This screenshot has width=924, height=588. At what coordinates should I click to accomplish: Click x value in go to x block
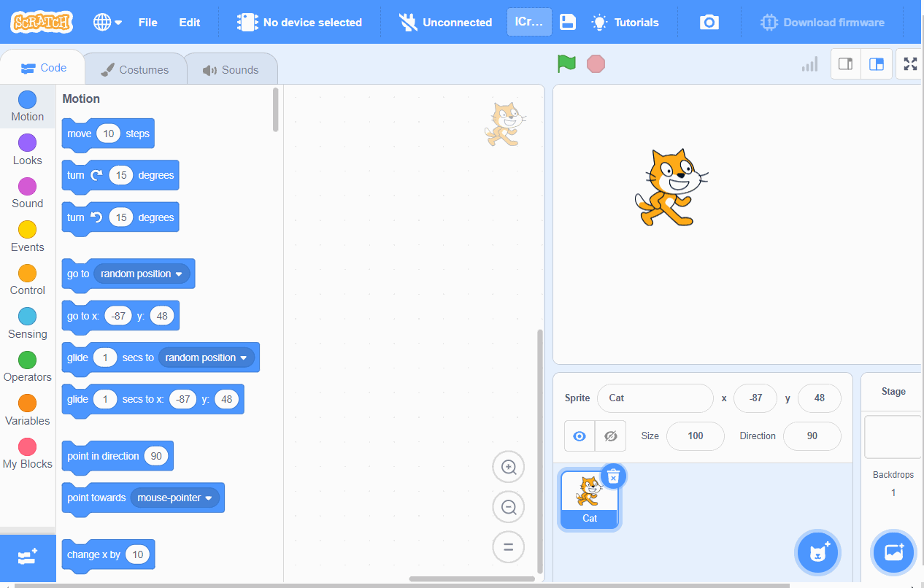pyautogui.click(x=118, y=316)
